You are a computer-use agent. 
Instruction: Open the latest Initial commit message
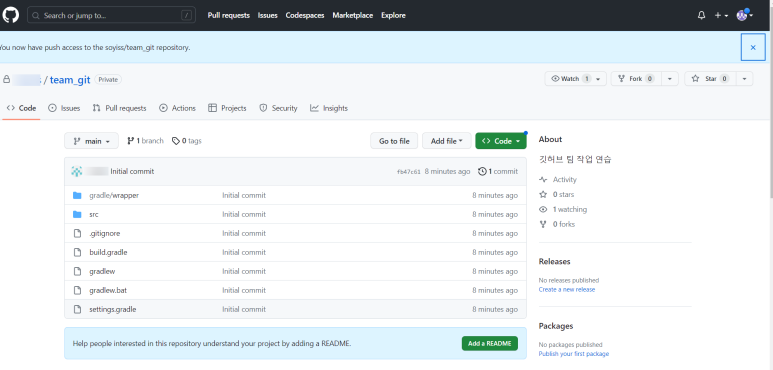(x=132, y=171)
